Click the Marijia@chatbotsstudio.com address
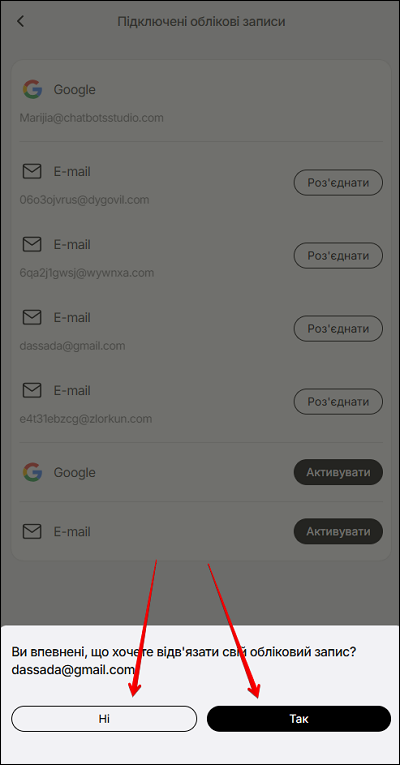The width and height of the screenshot is (400, 765). (91, 118)
